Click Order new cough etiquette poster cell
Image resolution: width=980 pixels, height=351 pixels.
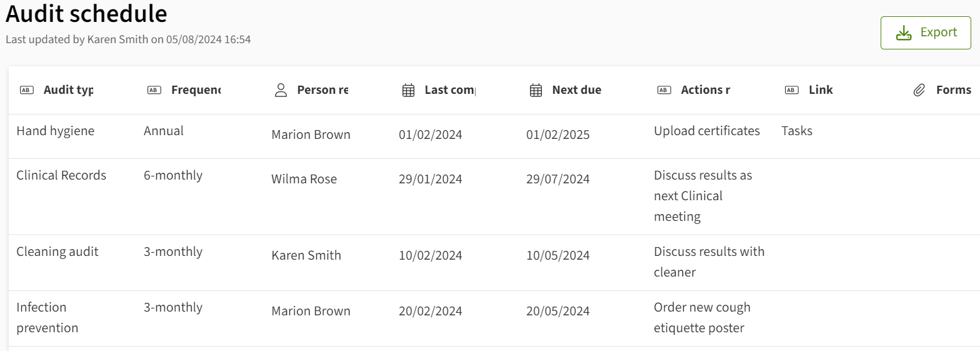(x=702, y=317)
